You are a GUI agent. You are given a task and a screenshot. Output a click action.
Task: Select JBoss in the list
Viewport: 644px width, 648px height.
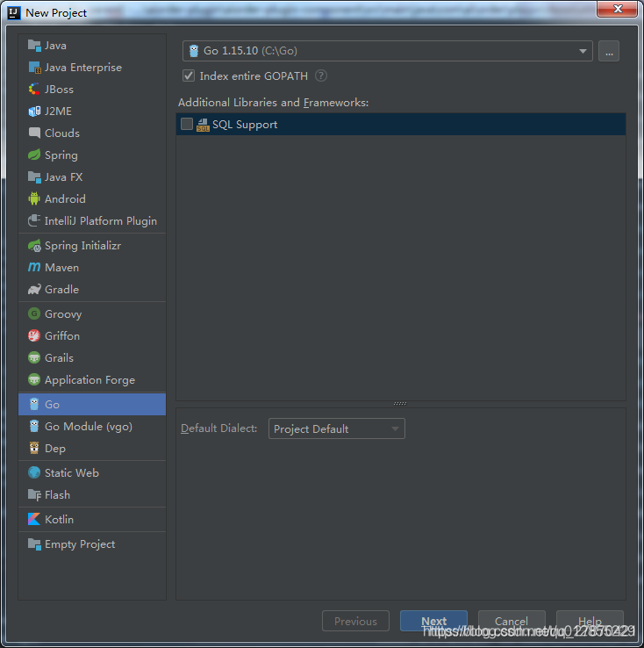tap(92, 90)
